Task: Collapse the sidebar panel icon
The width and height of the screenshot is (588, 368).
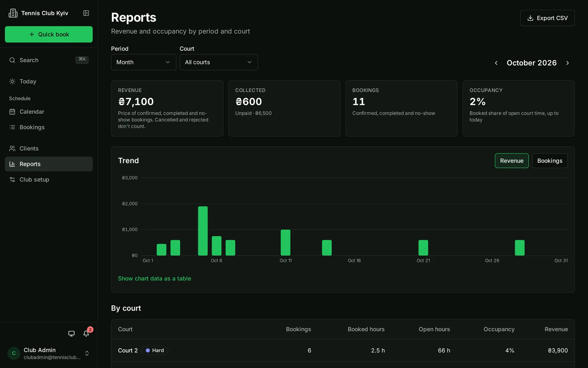Action: 86,13
